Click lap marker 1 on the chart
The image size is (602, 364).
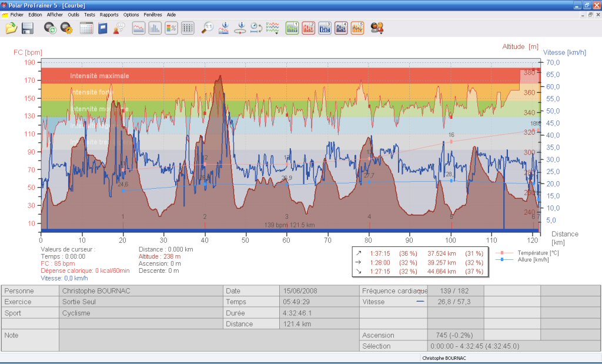(x=123, y=216)
